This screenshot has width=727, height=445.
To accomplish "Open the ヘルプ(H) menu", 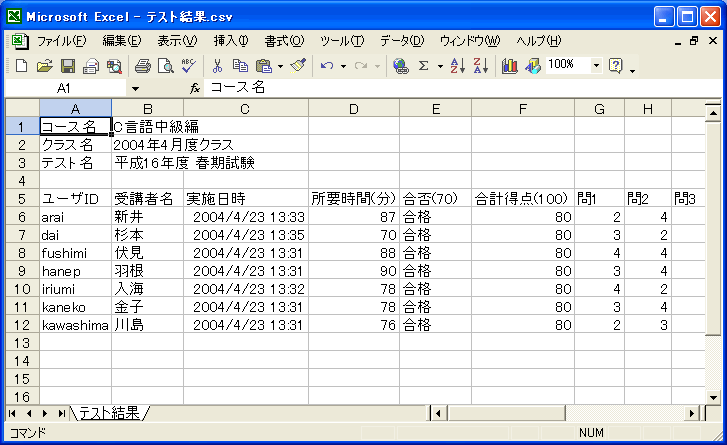I will point(539,41).
